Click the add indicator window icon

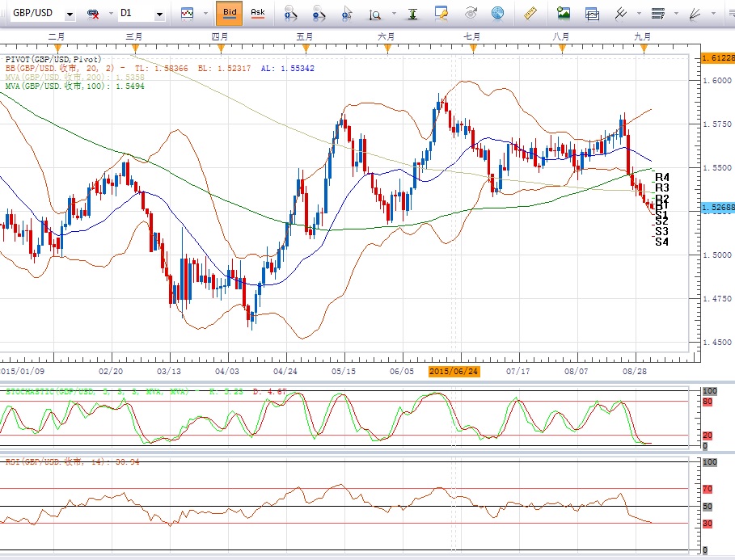(592, 14)
